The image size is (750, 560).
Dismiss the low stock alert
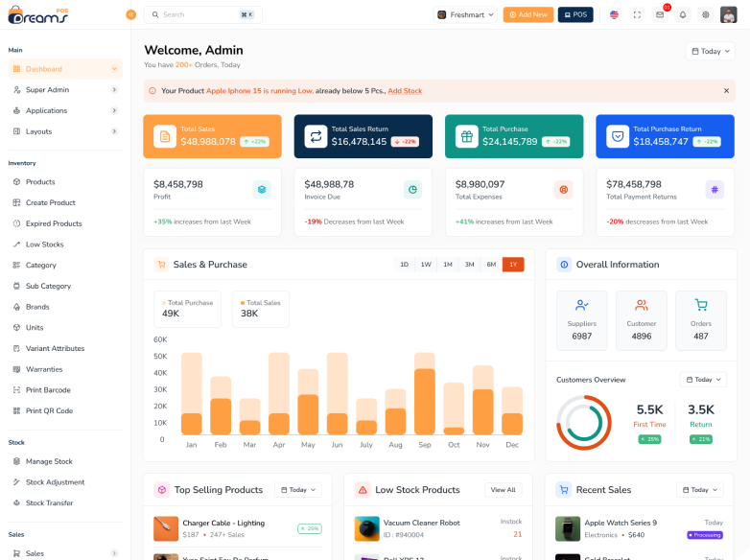(726, 91)
